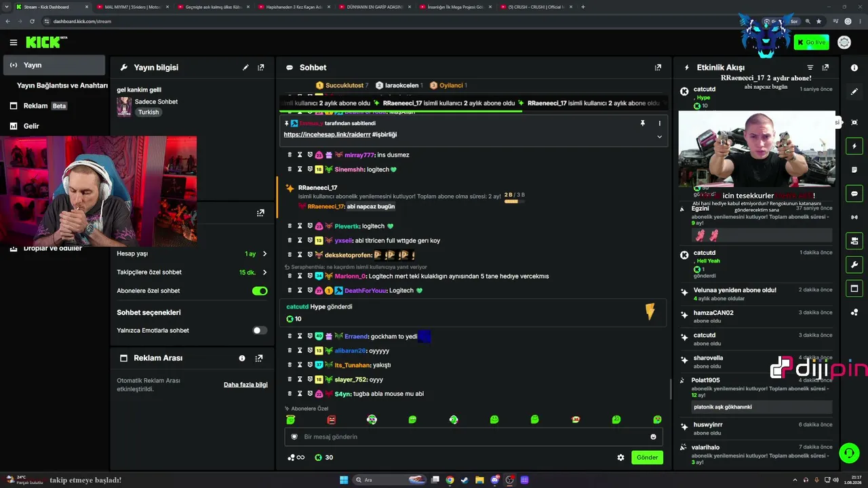
Task: Click the Windows Start button
Action: [344, 480]
